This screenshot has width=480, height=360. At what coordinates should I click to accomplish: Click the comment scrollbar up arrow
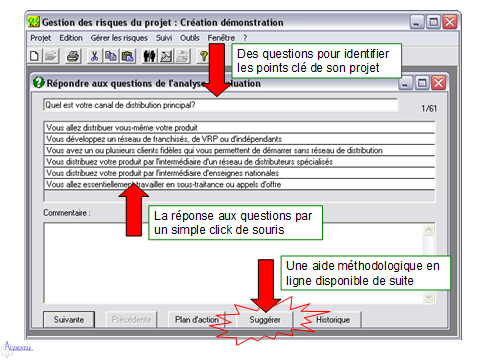(x=429, y=230)
